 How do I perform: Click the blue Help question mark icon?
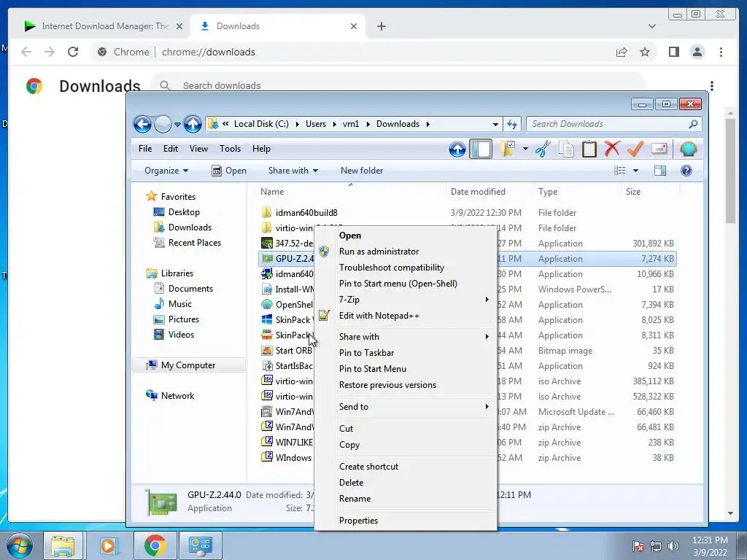pyautogui.click(x=686, y=171)
